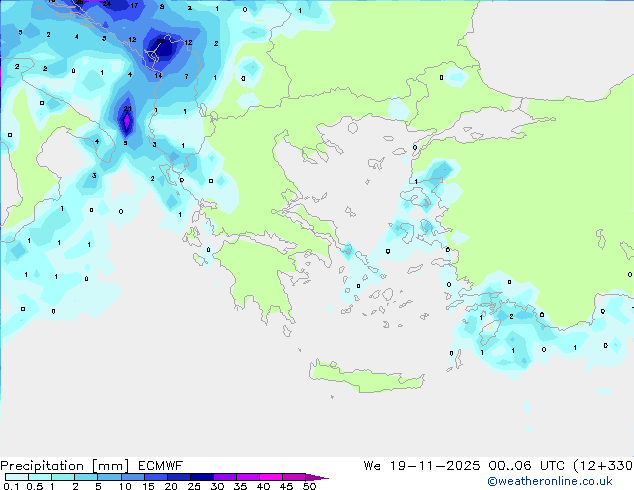Screen dimensions: 634x490
Task: Click the 5–10 mm legend swatch
Action: point(109,477)
